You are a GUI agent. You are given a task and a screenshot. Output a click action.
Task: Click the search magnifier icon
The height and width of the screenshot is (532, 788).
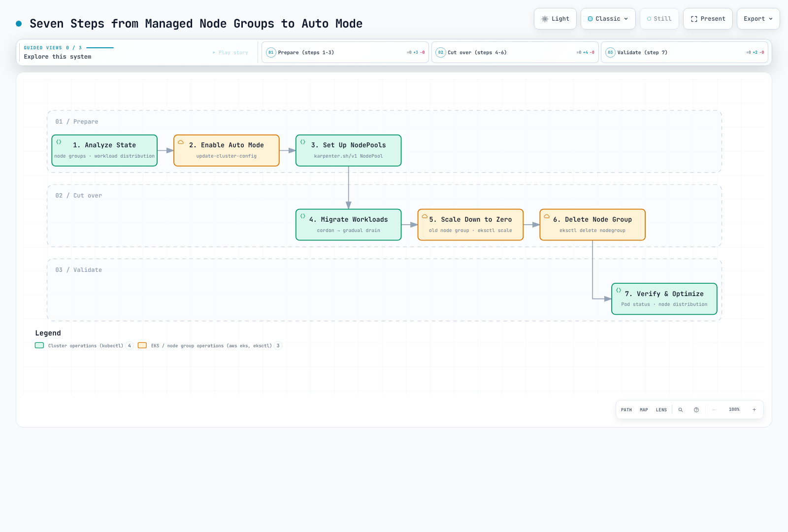681,410
